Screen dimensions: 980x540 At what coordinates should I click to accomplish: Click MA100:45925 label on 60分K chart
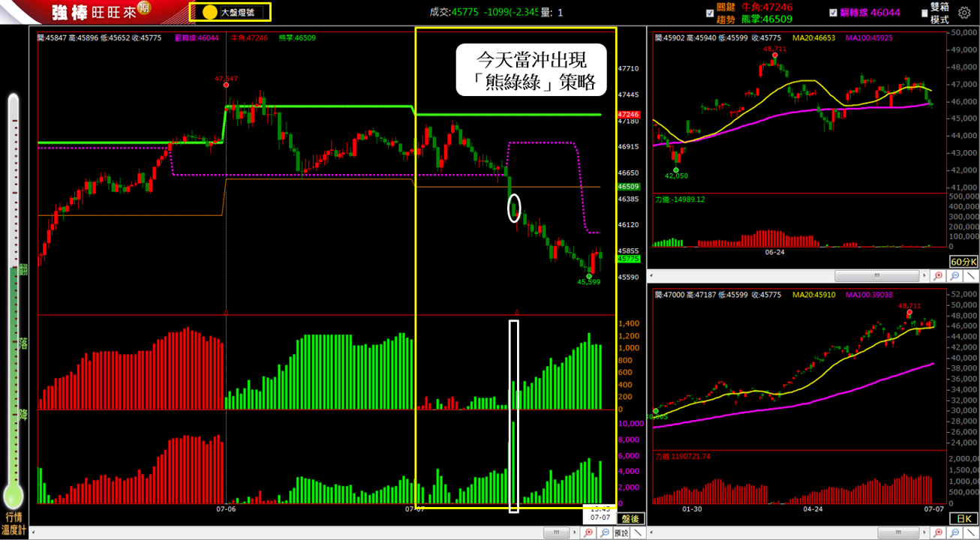point(870,37)
